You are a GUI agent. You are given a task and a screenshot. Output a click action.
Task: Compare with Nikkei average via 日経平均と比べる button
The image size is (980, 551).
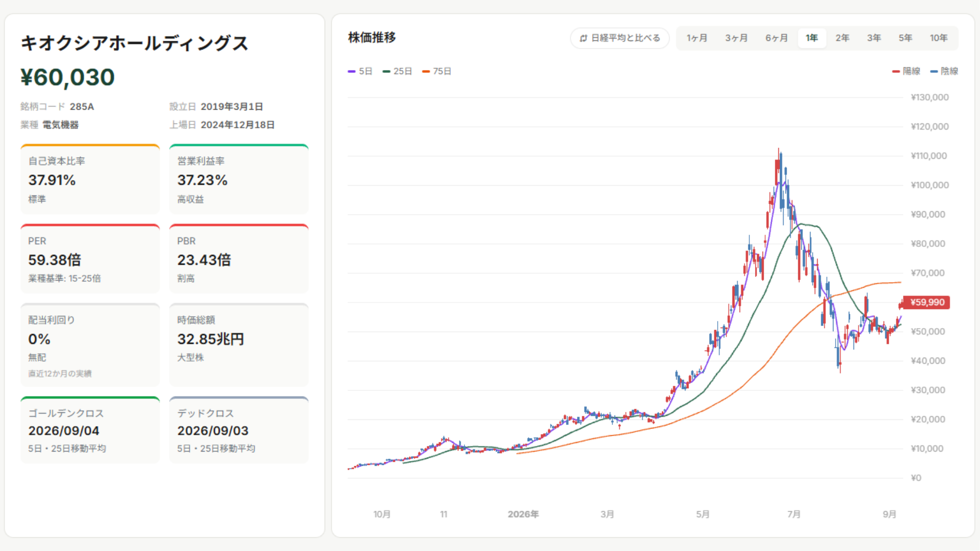pos(620,38)
